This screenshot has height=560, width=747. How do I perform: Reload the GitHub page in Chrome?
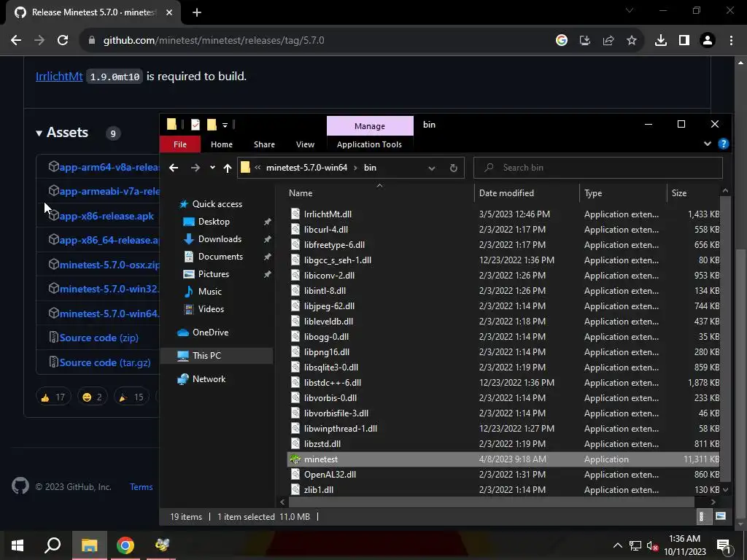[63, 41]
